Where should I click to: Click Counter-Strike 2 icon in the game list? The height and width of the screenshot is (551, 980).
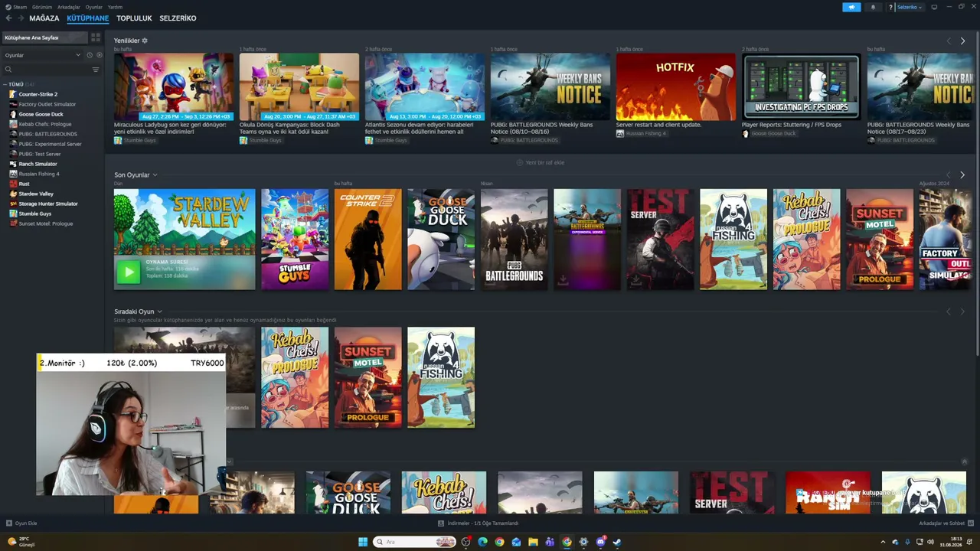point(13,94)
